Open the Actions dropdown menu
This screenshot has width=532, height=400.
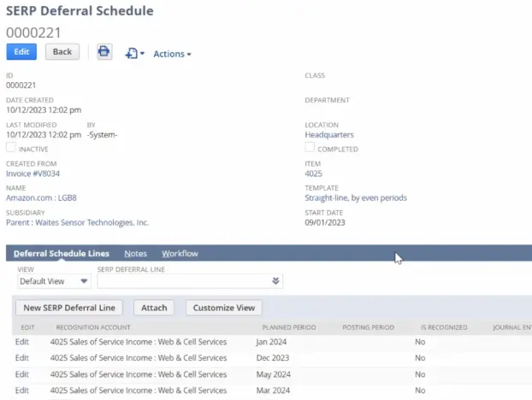[x=172, y=54]
